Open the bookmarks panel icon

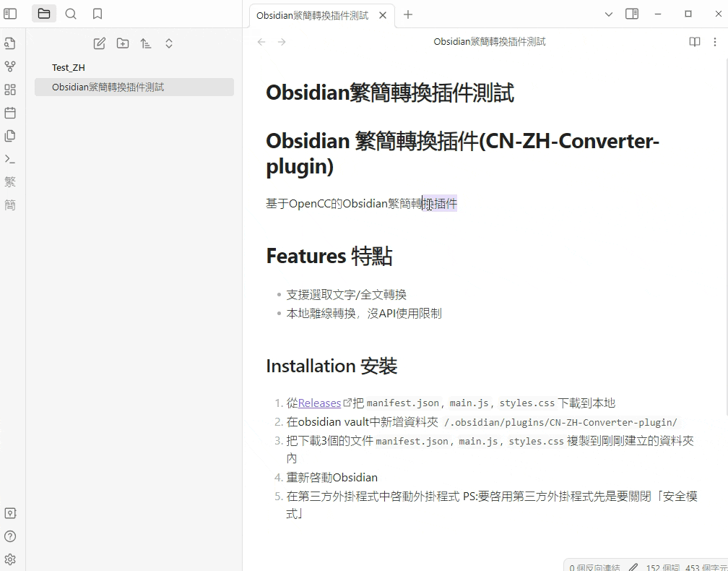(97, 14)
